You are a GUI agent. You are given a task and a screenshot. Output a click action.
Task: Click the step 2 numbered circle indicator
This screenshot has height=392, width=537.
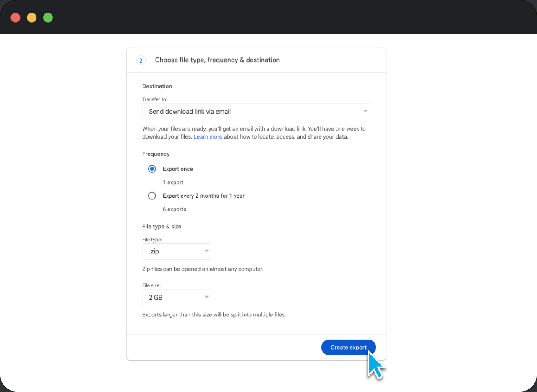tap(141, 60)
